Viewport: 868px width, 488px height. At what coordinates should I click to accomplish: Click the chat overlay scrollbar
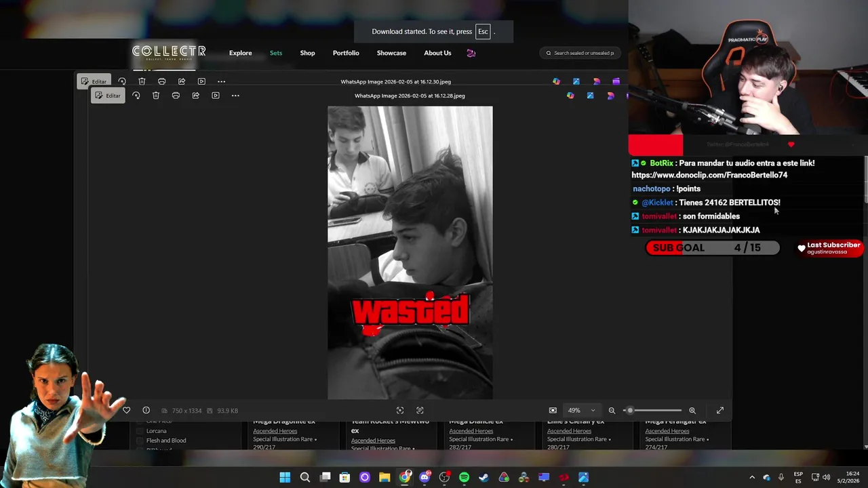click(866, 180)
